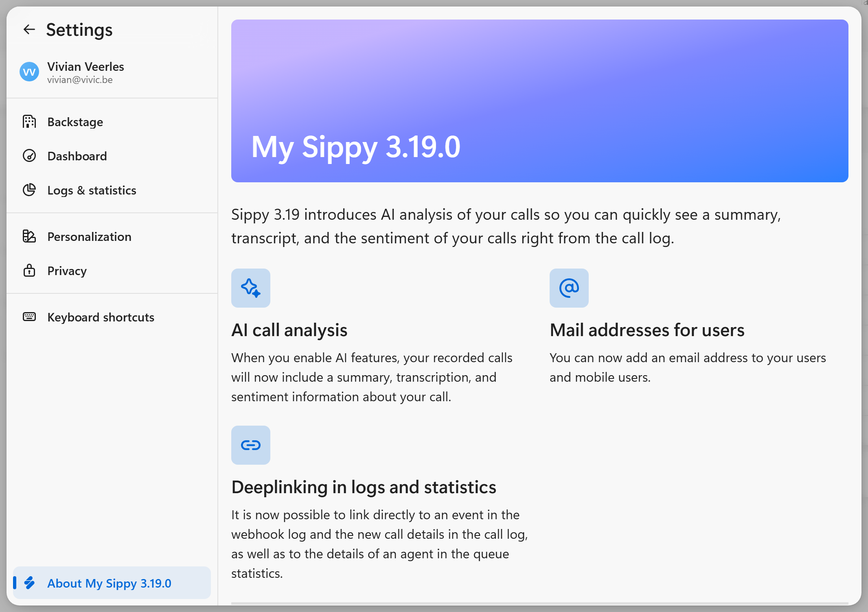Click the Deeplinking in logs and statistics heading

pyautogui.click(x=364, y=487)
